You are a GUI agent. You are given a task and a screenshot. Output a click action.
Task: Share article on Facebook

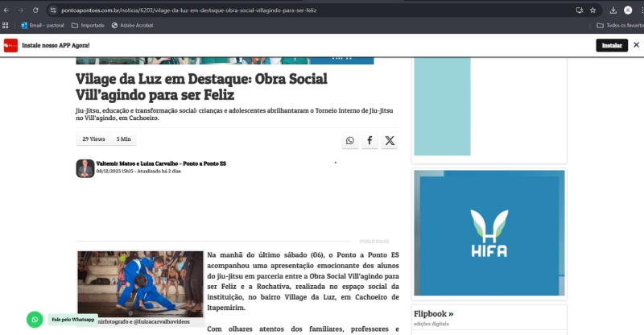(x=369, y=140)
